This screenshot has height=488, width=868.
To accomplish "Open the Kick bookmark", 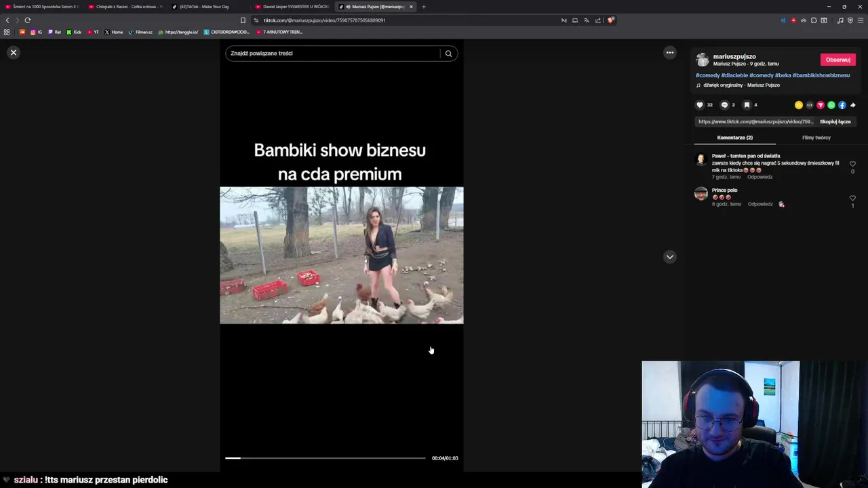I will point(74,32).
